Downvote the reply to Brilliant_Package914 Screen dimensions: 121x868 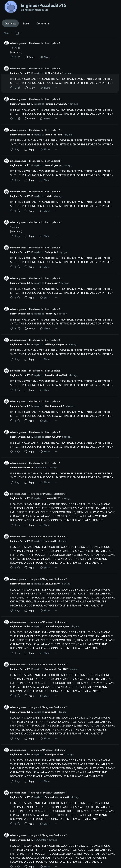19,359
